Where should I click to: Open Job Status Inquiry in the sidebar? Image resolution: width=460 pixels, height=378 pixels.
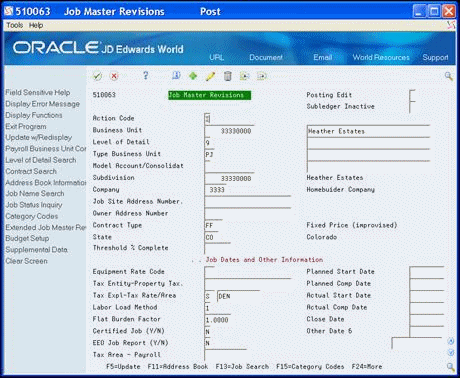[x=34, y=205]
